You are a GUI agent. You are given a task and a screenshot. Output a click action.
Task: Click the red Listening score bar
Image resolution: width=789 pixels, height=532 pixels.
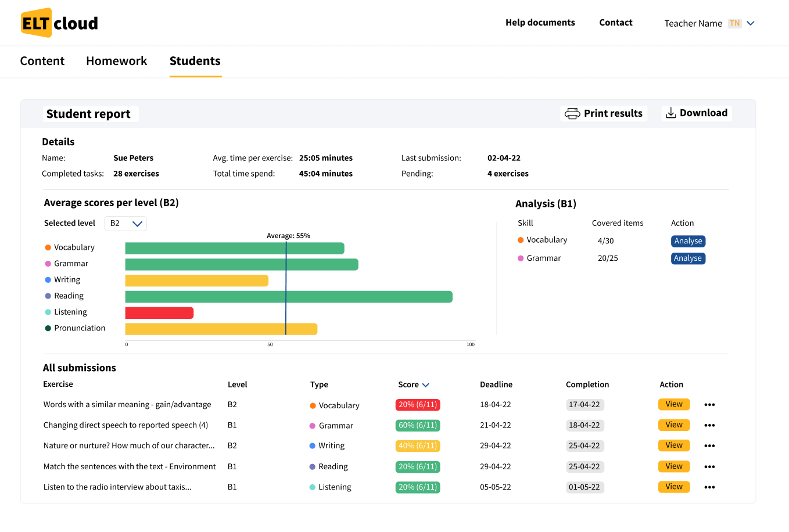(159, 313)
